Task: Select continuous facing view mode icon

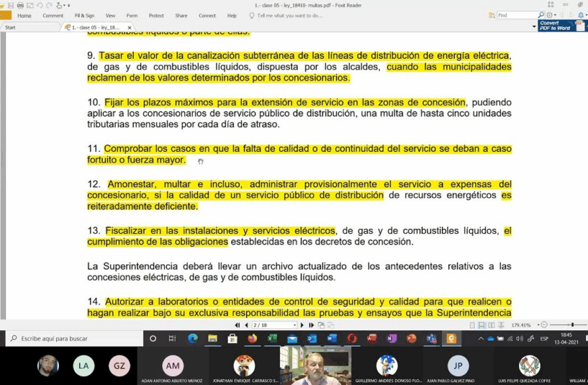Action: pos(501,325)
